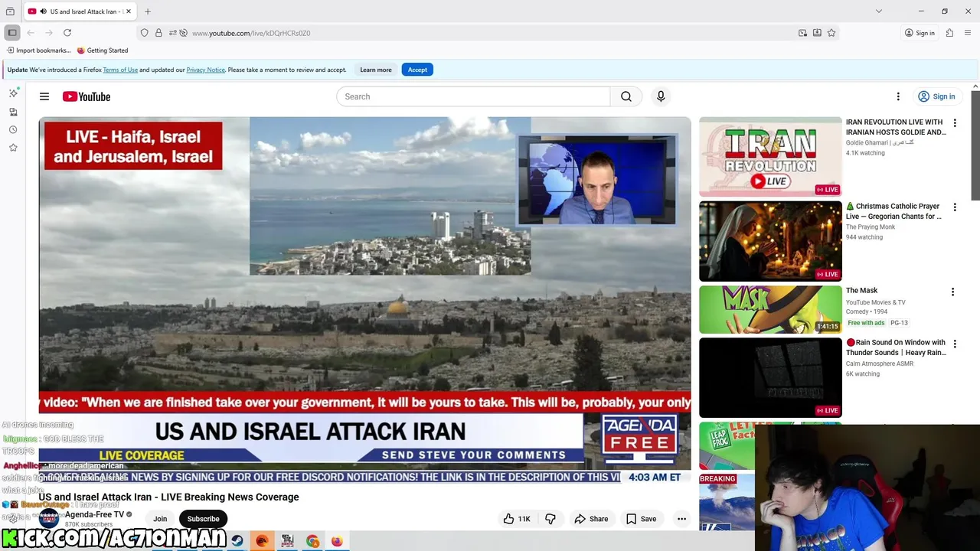Subscribe to Agenda-Free TV

pyautogui.click(x=203, y=519)
